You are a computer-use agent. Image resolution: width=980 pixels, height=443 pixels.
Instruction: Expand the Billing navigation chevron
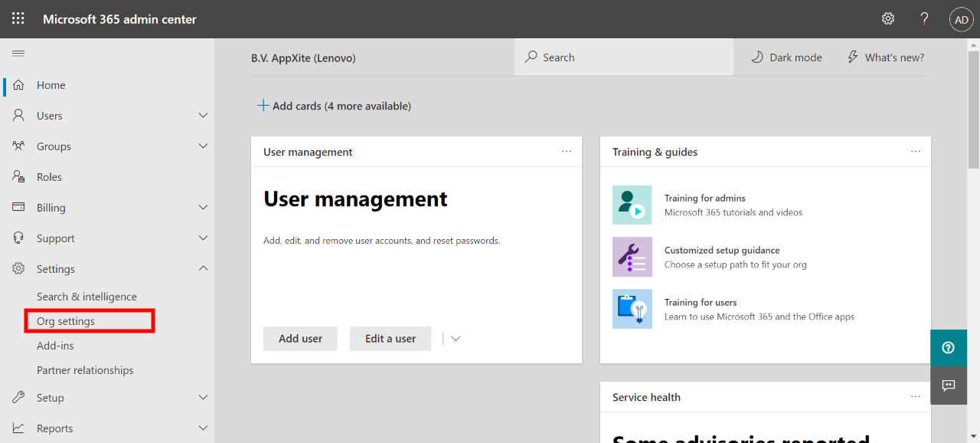[x=203, y=208]
